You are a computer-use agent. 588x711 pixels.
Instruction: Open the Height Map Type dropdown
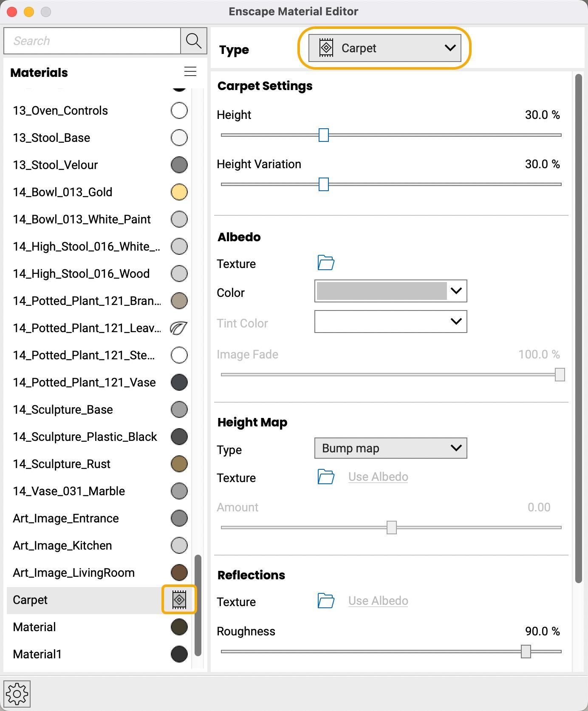[x=390, y=448]
